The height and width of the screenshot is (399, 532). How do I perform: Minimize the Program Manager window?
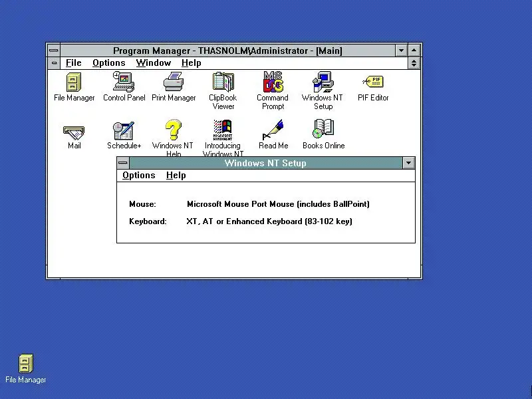(x=402, y=51)
